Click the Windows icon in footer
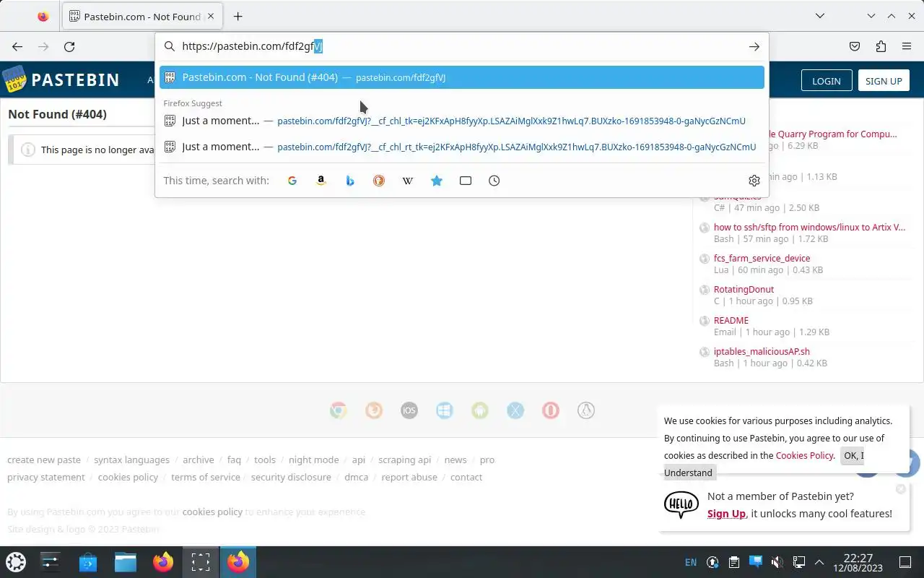Image resolution: width=924 pixels, height=578 pixels. point(444,410)
